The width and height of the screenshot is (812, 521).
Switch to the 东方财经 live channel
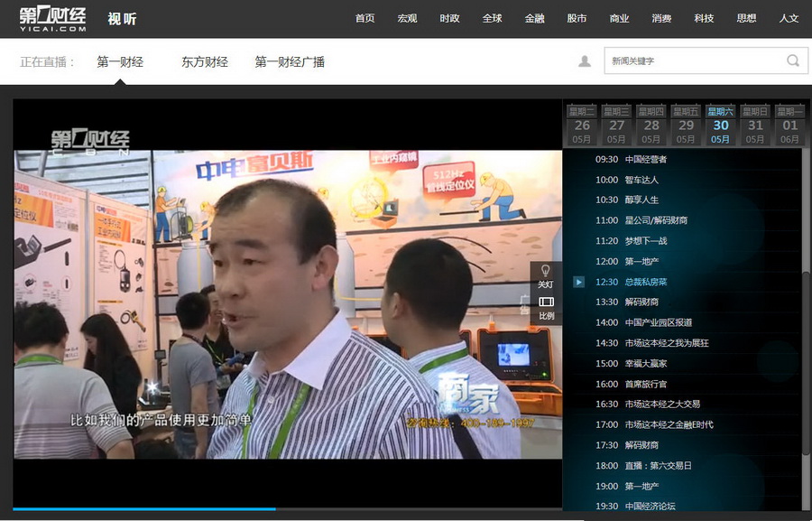205,62
